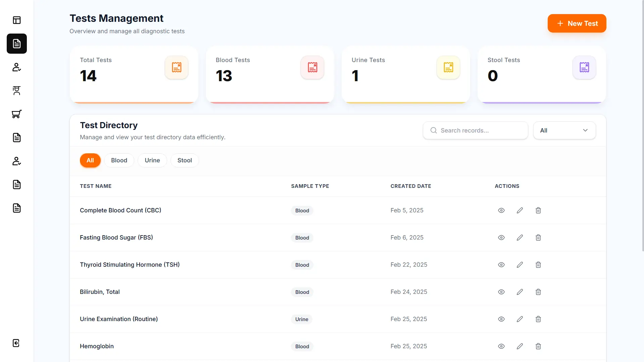The height and width of the screenshot is (362, 644).
Task: Open the shopping cart sidebar icon
Action: pyautogui.click(x=17, y=114)
